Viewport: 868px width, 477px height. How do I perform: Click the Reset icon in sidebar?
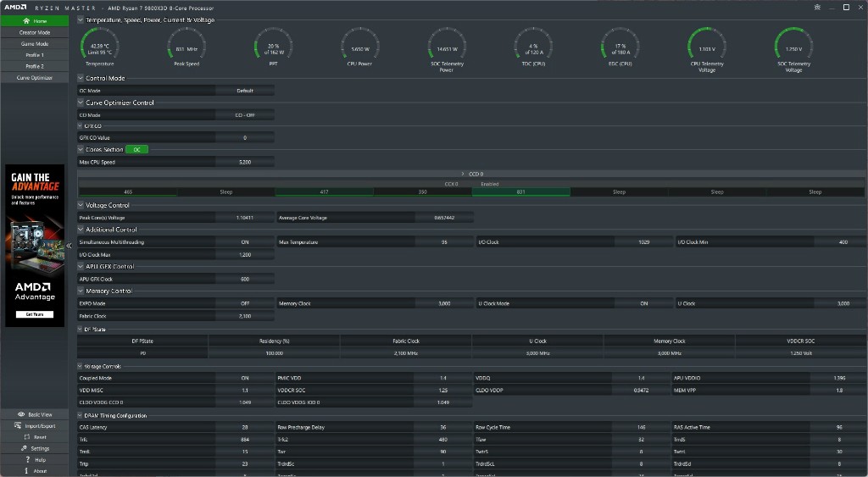tap(27, 437)
